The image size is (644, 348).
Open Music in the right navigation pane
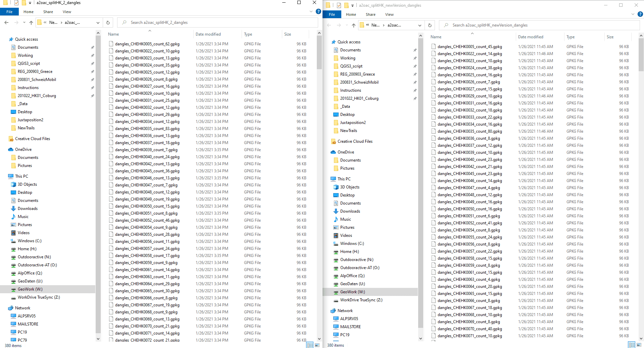point(346,219)
